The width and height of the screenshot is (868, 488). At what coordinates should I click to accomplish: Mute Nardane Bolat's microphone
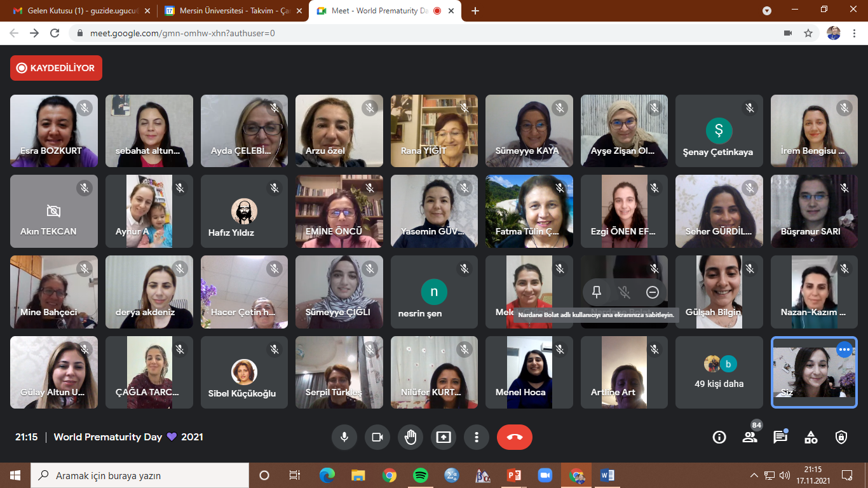pos(625,292)
